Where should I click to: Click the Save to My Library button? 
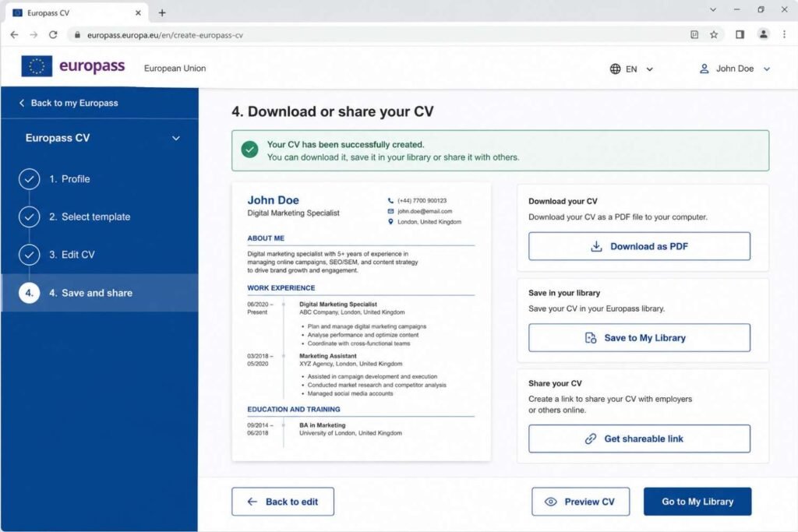[639, 338]
